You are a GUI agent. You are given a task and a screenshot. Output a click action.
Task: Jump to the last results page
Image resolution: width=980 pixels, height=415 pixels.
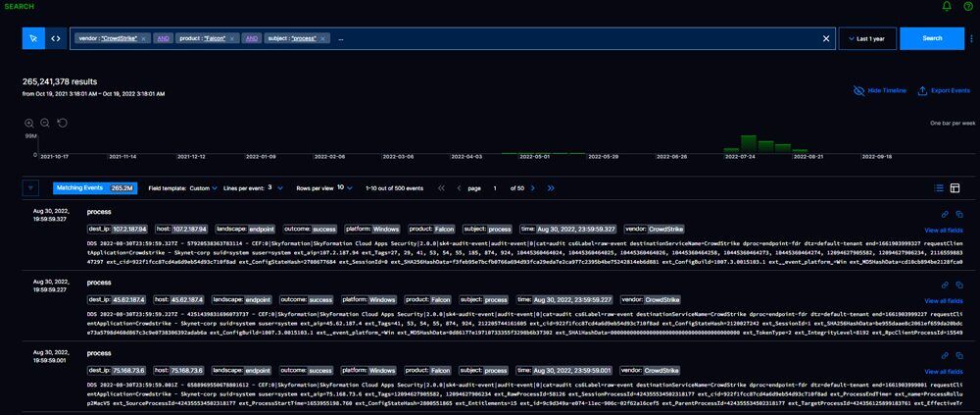(551, 187)
